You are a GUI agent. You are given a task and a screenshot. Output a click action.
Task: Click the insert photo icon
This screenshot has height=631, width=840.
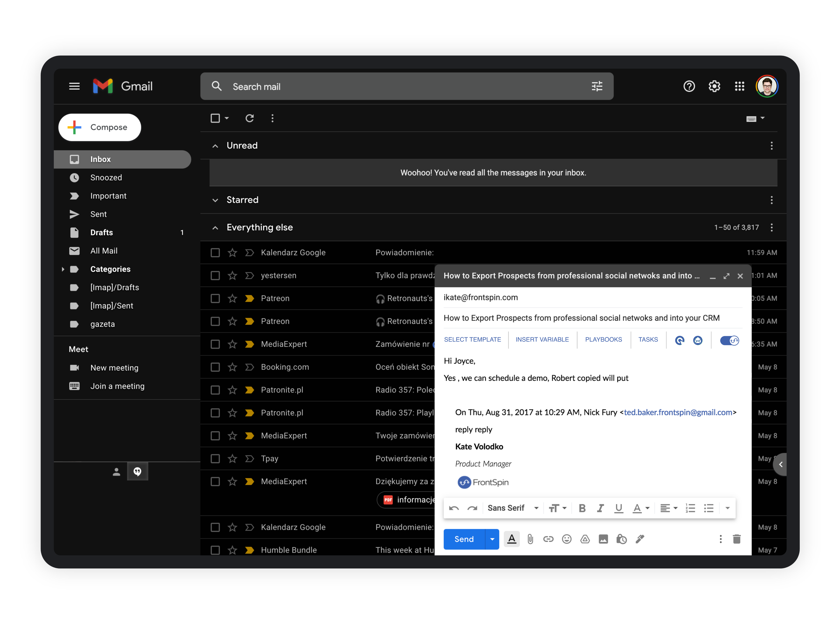click(x=603, y=539)
